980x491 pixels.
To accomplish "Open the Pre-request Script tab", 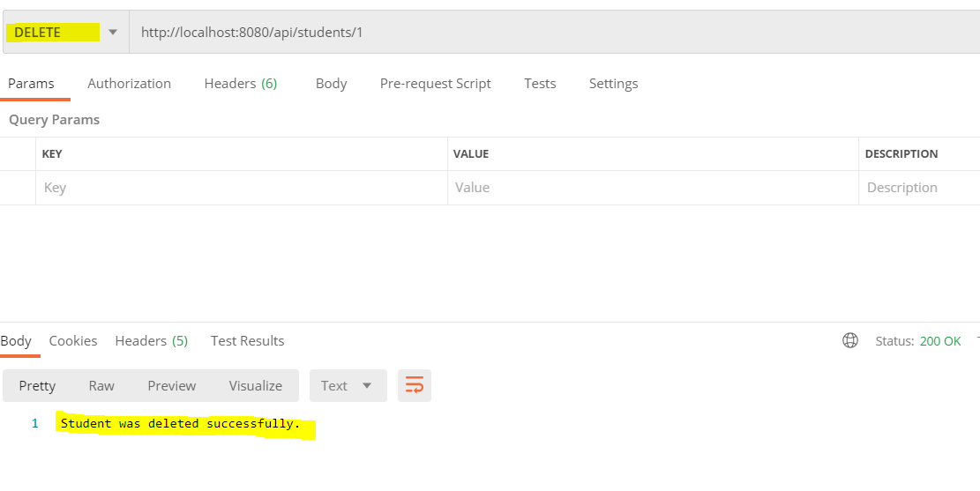I will [435, 84].
